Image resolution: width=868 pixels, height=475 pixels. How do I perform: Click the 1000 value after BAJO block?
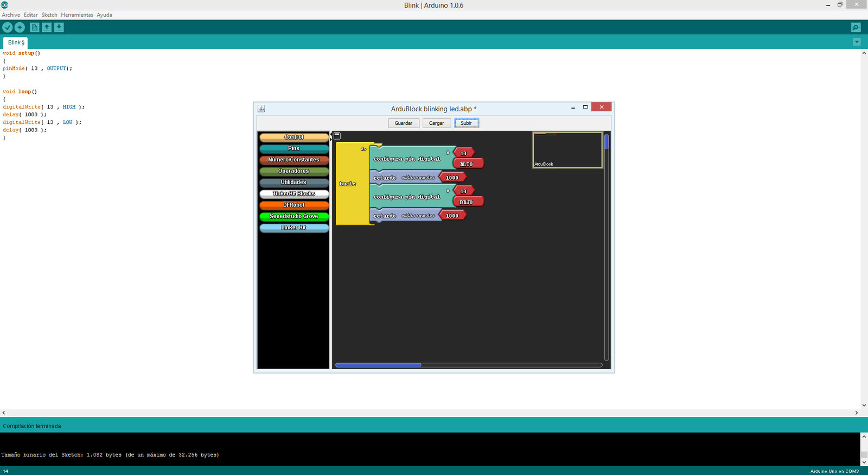[x=453, y=216]
